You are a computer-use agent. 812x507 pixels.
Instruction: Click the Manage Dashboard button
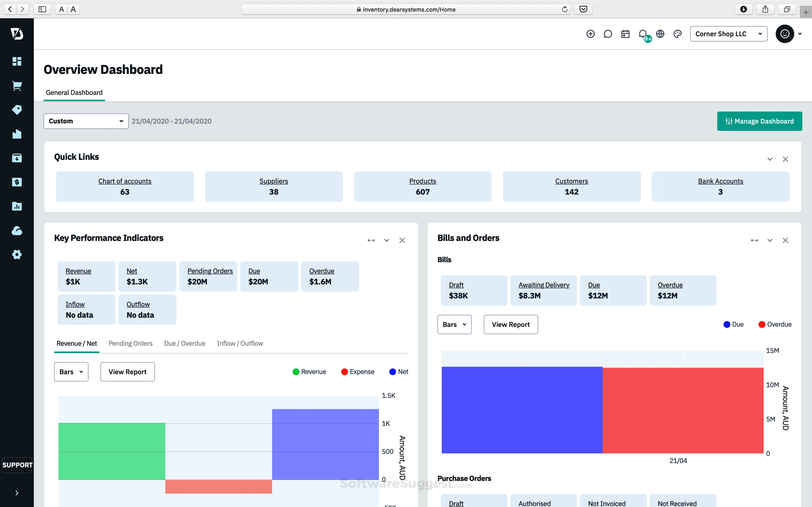click(759, 121)
